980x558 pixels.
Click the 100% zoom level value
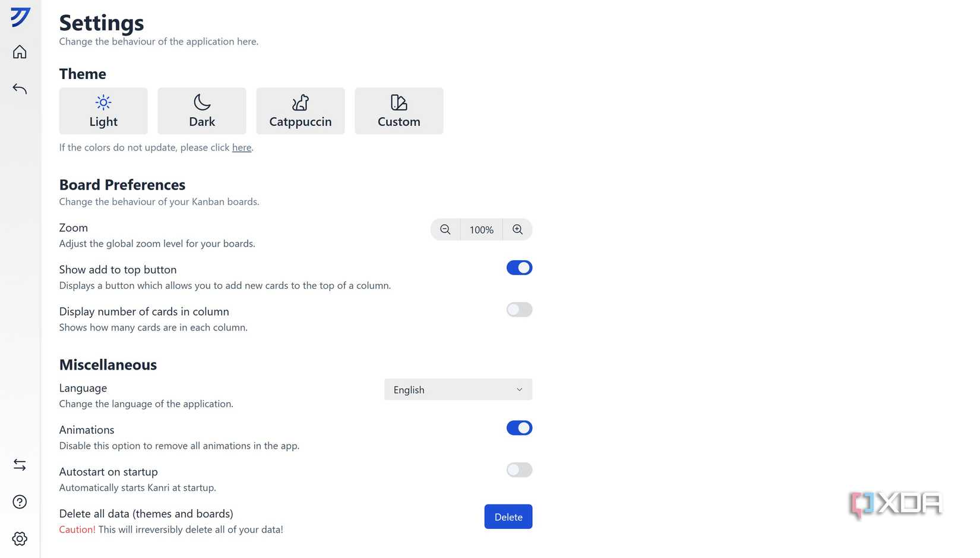point(481,229)
